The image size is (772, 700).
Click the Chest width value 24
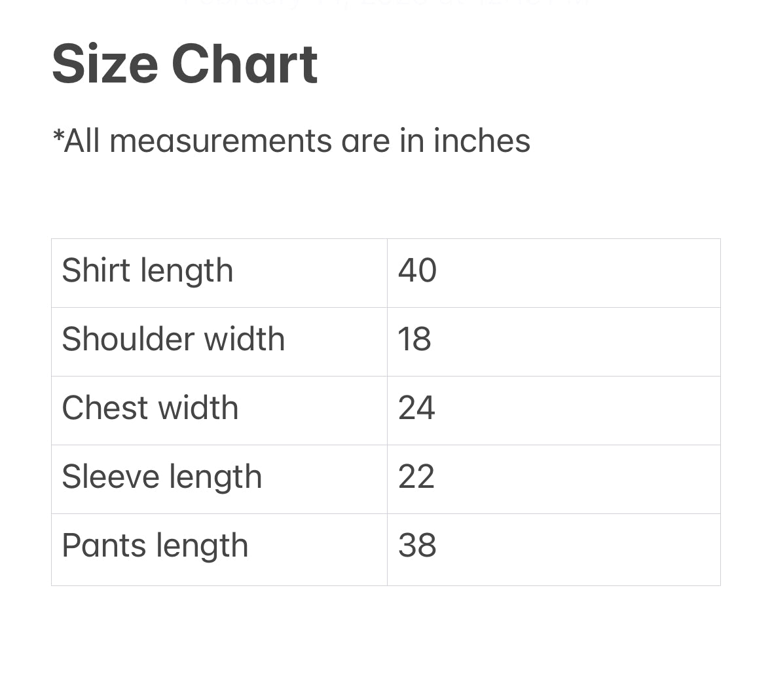click(x=416, y=408)
